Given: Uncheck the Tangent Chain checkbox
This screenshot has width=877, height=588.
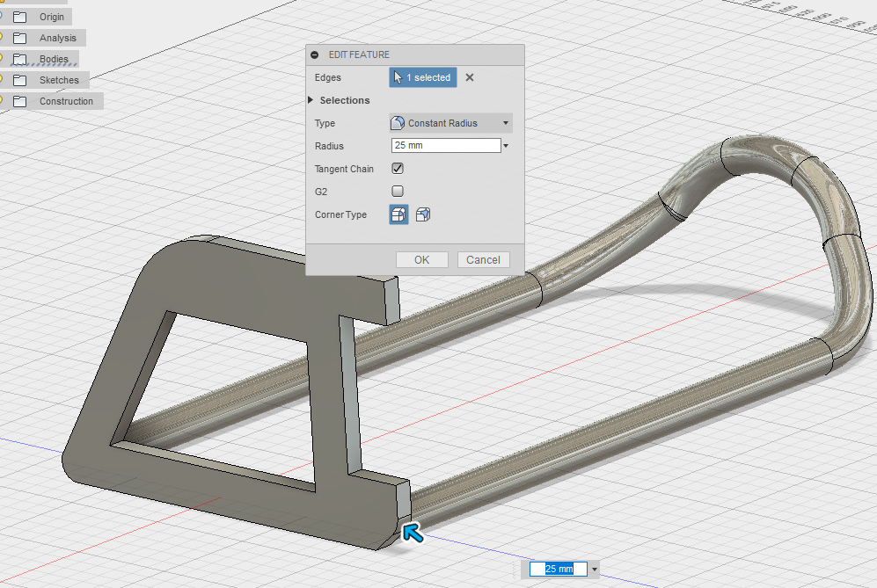Looking at the screenshot, I should pos(398,169).
